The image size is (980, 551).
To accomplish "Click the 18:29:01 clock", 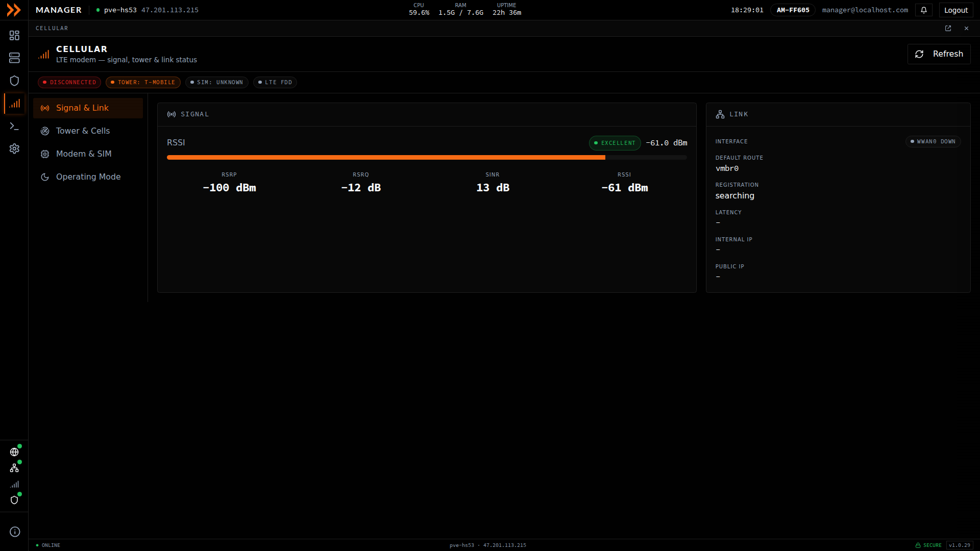I will click(747, 10).
